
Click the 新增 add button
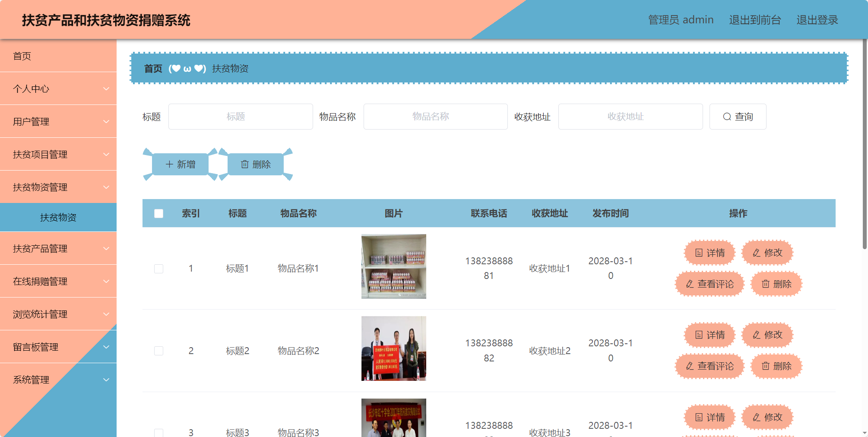181,164
